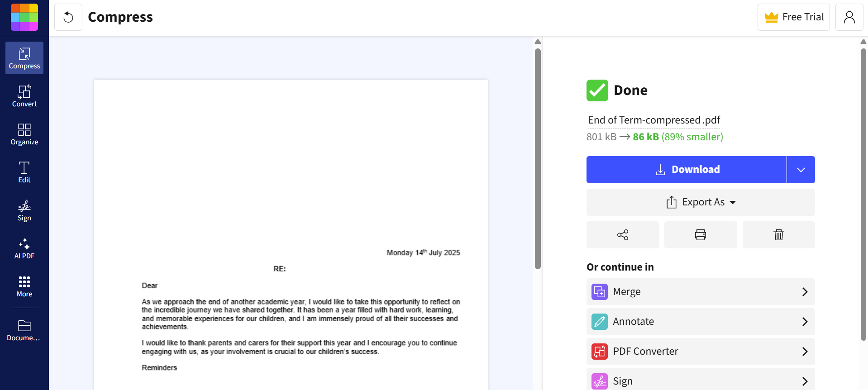Click the 'Monday 14th July 2025' date text
868x390 pixels.
[423, 252]
